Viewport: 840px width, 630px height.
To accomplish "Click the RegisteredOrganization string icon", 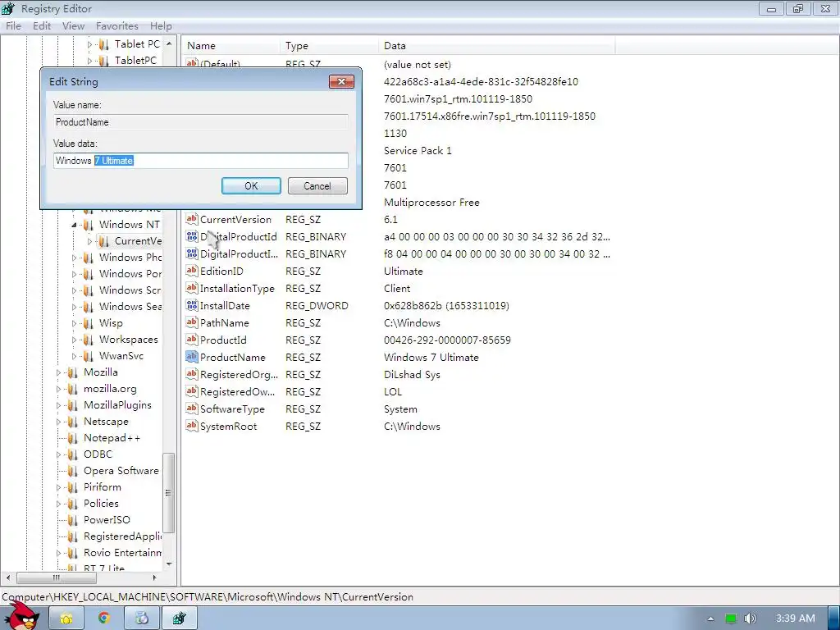I will pyautogui.click(x=192, y=374).
